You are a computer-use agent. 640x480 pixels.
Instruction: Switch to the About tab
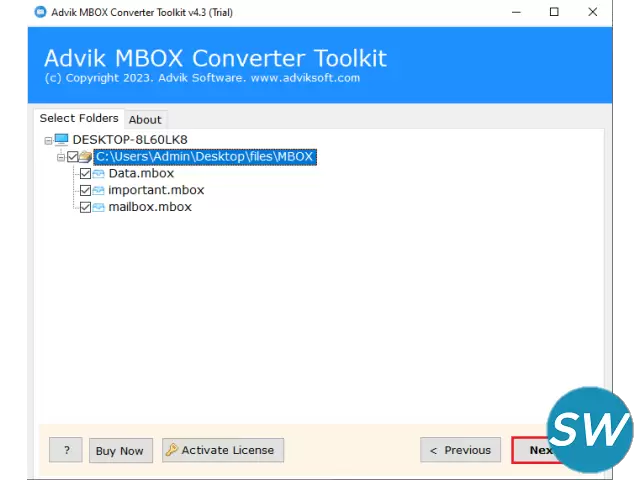(145, 120)
